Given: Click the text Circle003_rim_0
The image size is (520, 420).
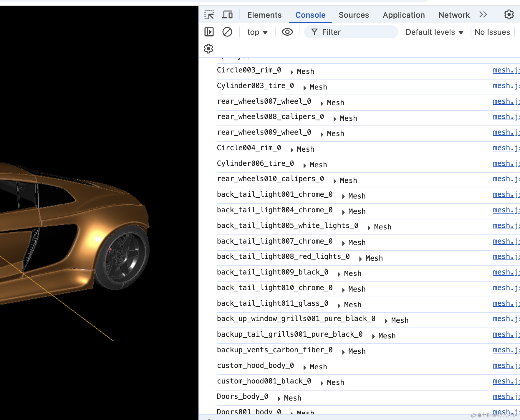Looking at the screenshot, I should 249,70.
